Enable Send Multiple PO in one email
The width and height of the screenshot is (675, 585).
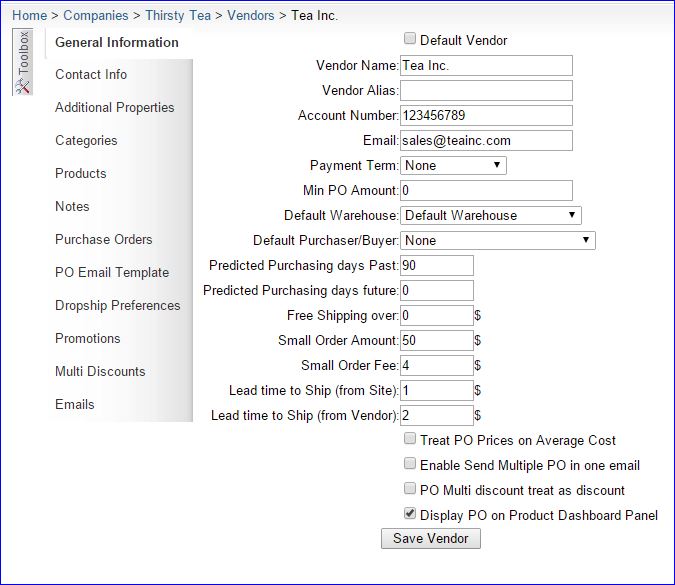[x=410, y=464]
